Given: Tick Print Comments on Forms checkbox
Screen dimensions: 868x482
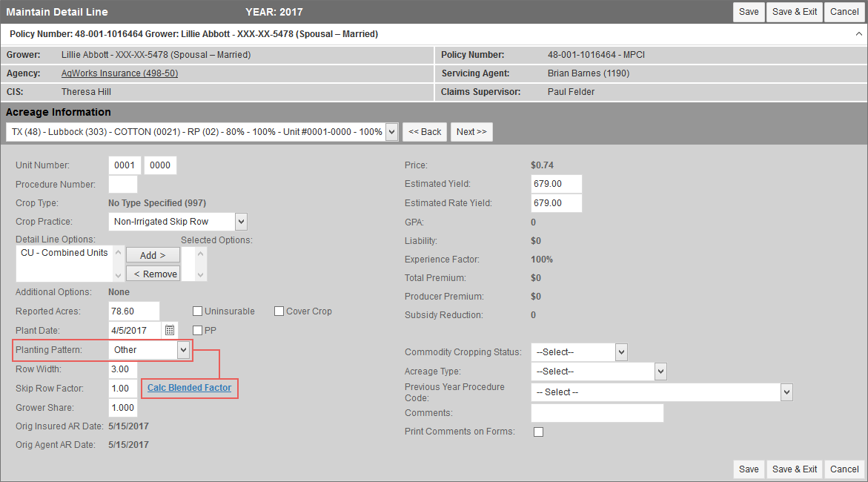Looking at the screenshot, I should point(538,432).
